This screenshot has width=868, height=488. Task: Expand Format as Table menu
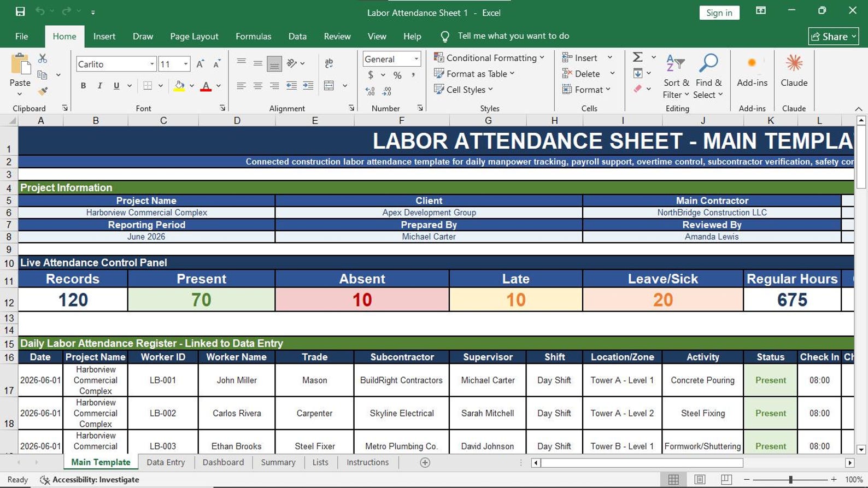click(474, 73)
